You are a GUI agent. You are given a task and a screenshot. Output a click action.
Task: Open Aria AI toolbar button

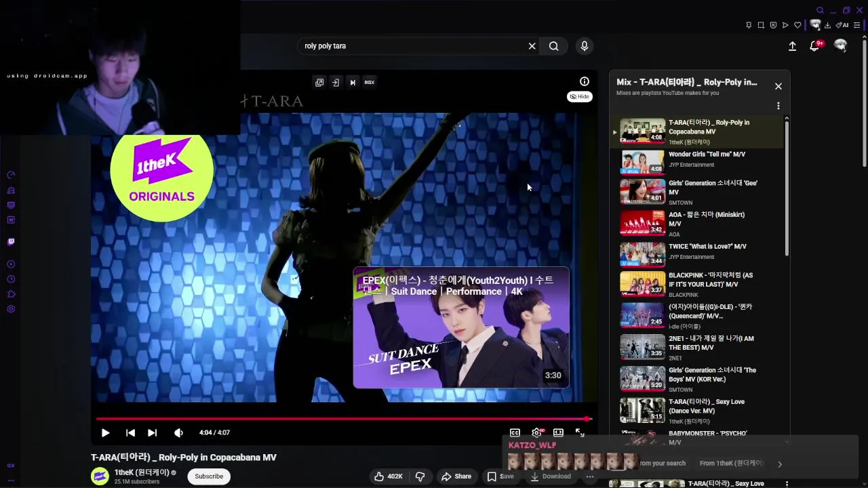tap(843, 25)
